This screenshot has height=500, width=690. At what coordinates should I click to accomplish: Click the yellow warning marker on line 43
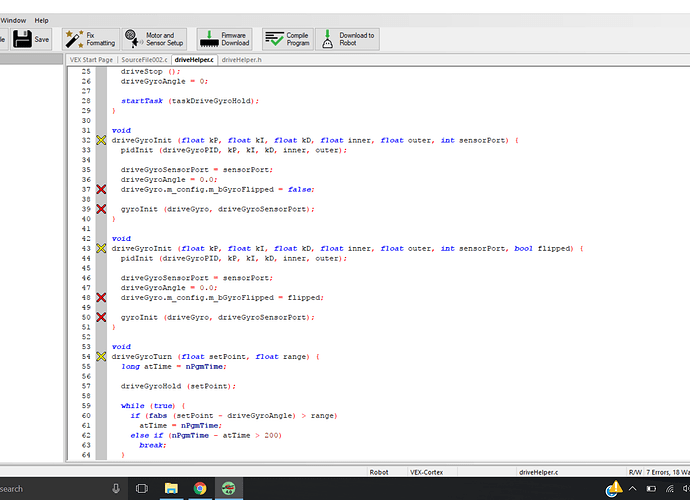tap(101, 248)
